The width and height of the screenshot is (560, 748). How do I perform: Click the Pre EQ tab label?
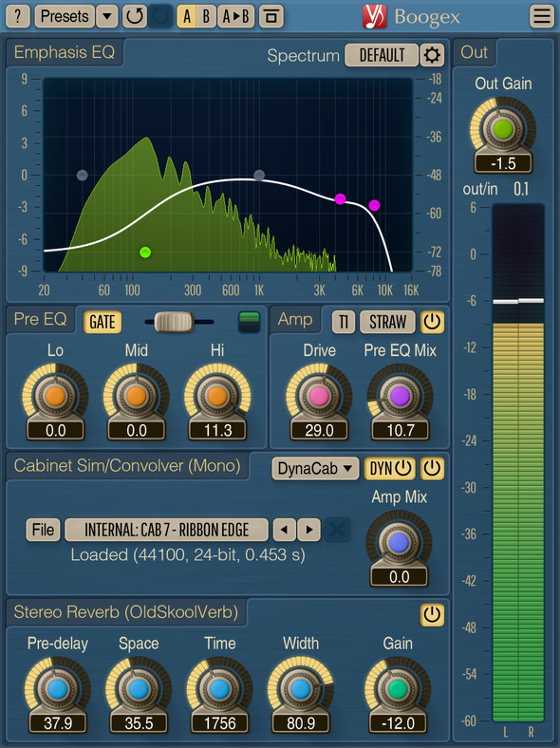(x=40, y=319)
